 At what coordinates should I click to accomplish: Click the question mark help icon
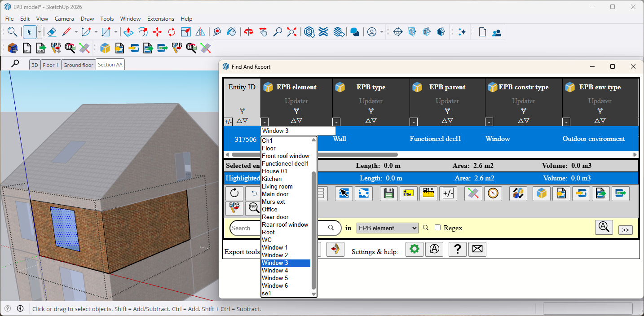coord(457,249)
